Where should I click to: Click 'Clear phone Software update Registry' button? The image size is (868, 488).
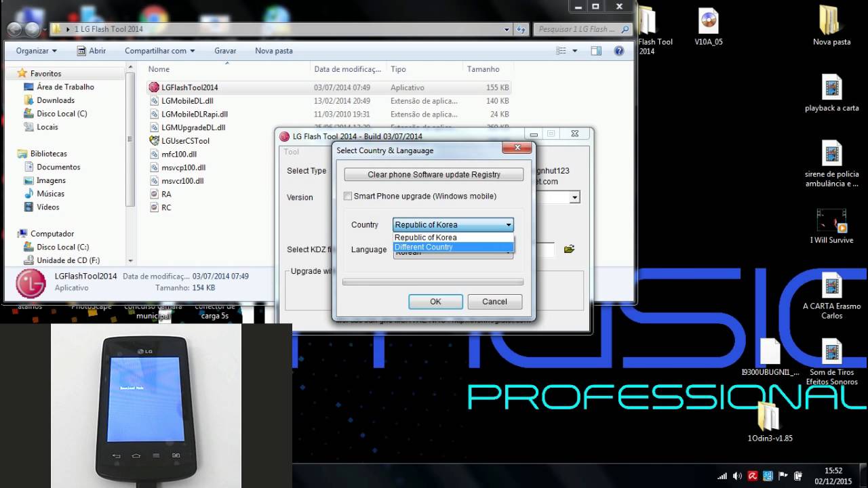434,174
